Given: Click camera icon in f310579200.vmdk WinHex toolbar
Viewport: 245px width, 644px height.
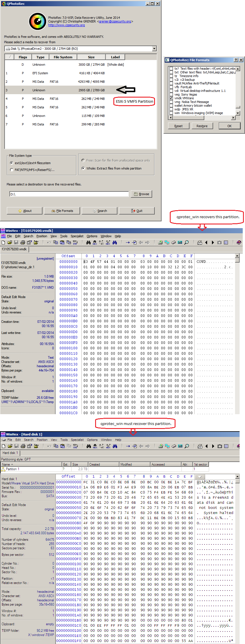Looking at the screenshot, I should pyautogui.click(x=219, y=242).
